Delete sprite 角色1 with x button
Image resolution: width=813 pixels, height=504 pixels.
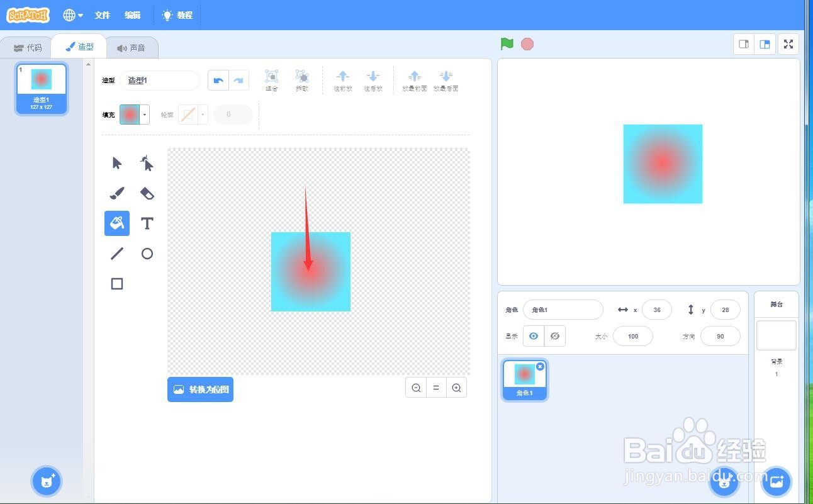(x=540, y=366)
